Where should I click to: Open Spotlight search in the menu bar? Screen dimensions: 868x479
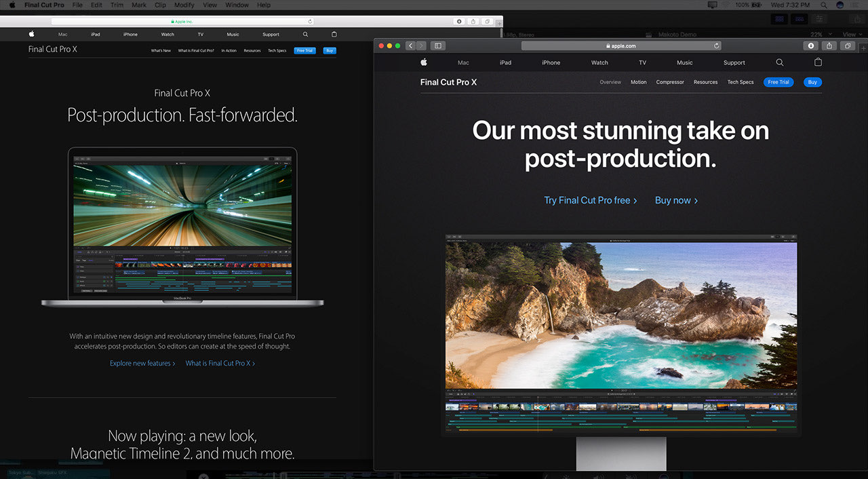(x=825, y=5)
